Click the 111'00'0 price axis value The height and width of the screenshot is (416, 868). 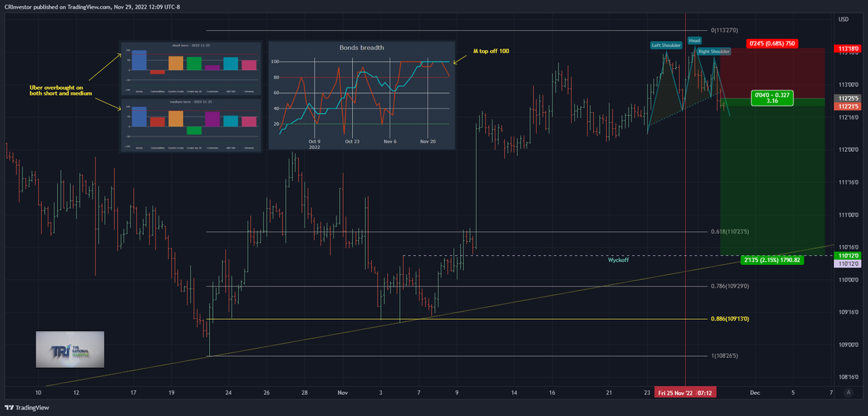(x=847, y=215)
